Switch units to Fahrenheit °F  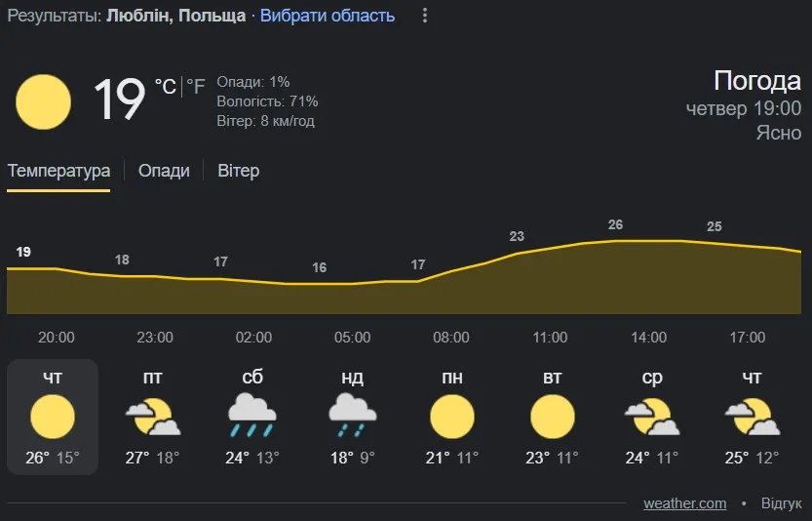click(196, 87)
